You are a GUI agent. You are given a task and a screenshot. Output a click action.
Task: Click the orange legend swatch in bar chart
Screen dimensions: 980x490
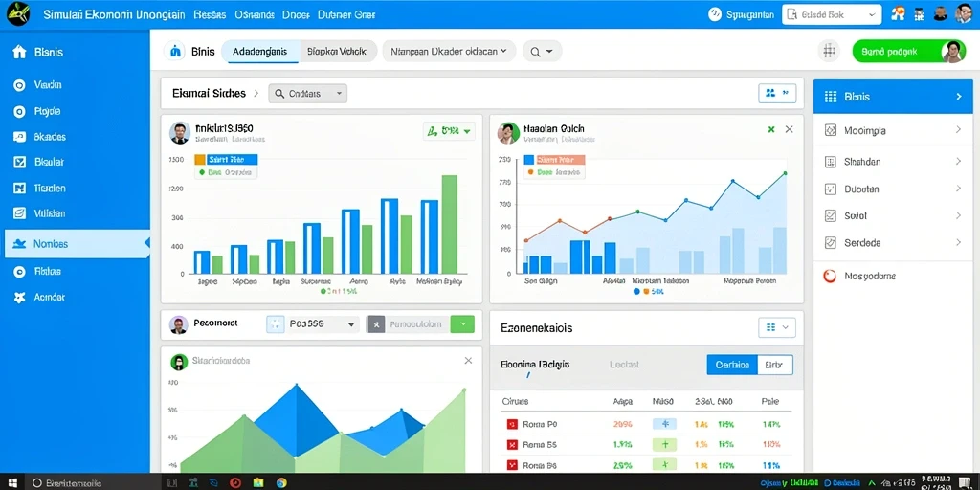click(x=200, y=160)
